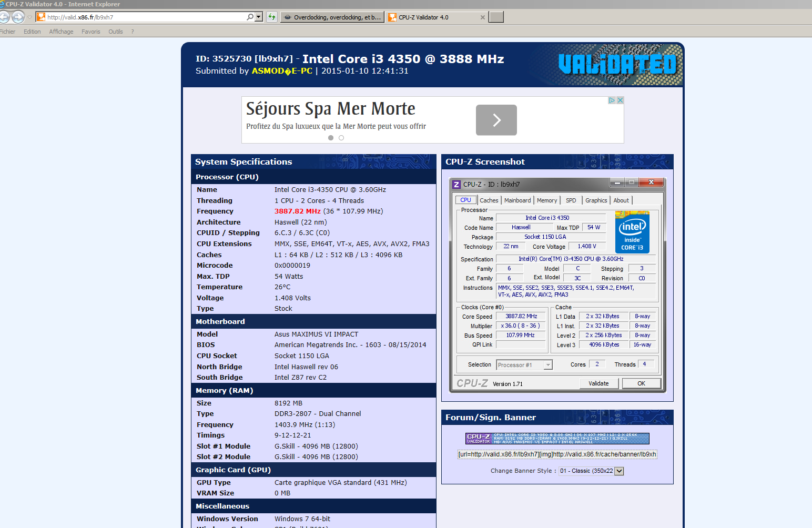Open the Edition menu

pos(32,32)
